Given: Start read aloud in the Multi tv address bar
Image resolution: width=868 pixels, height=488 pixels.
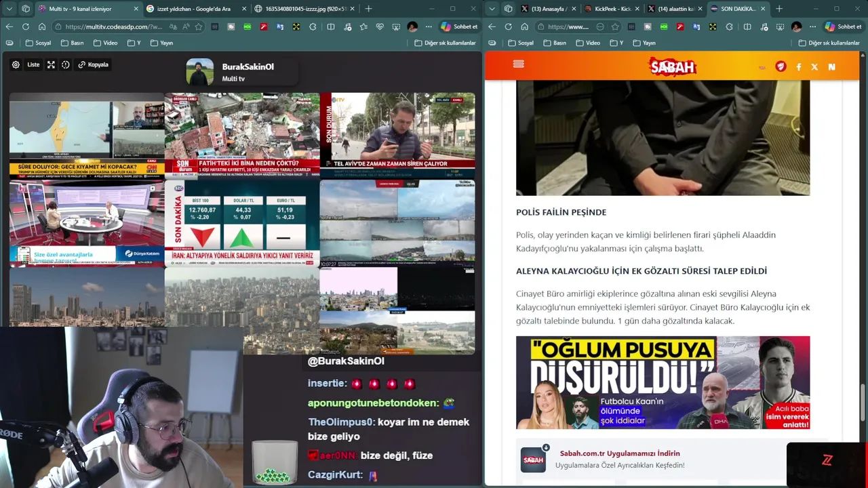Looking at the screenshot, I should (x=186, y=26).
